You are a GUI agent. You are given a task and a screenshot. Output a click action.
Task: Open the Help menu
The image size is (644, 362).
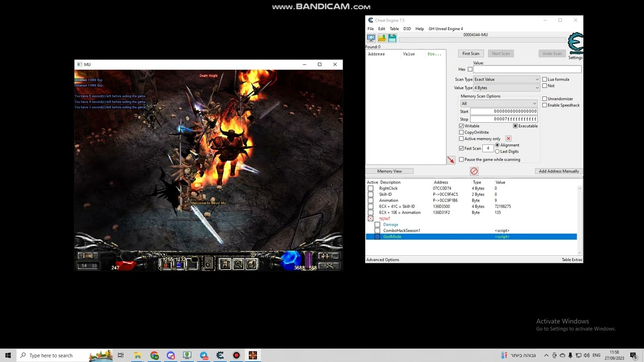pos(420,29)
